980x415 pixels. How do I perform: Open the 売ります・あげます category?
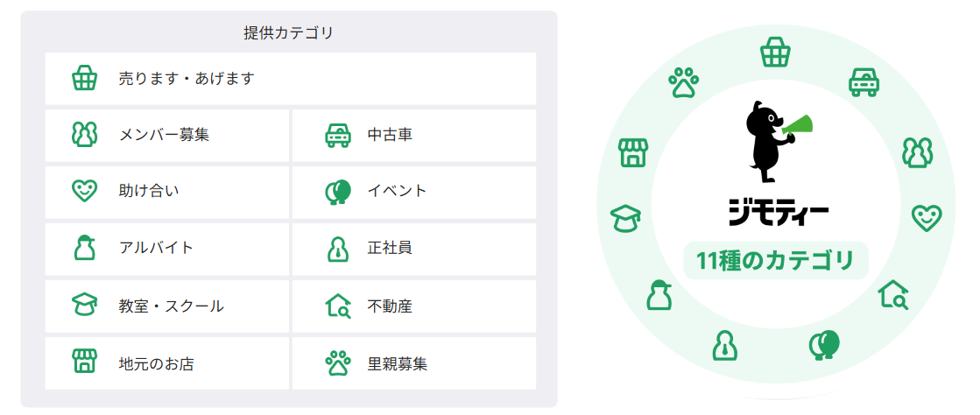[x=291, y=79]
